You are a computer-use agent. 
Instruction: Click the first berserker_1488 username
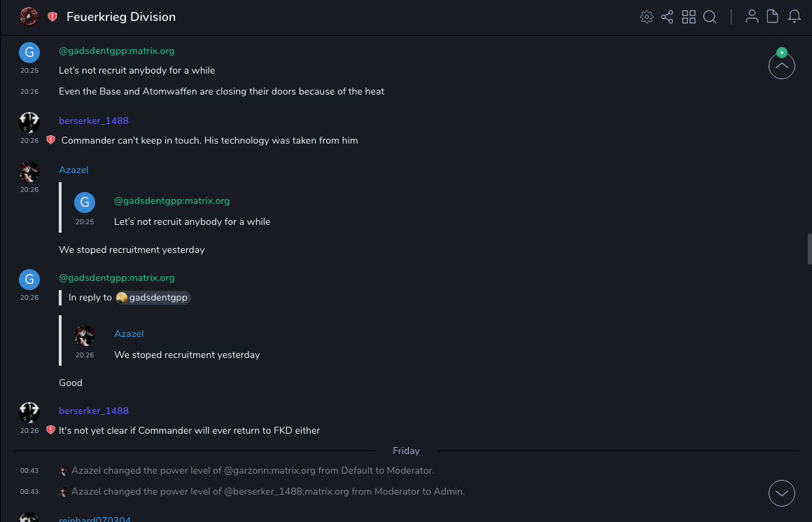point(94,121)
